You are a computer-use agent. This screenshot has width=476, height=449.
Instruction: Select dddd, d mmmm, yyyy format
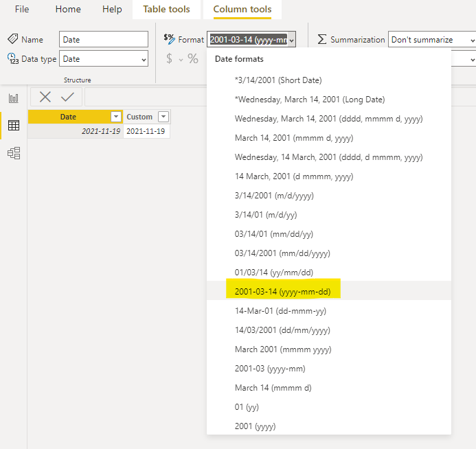pos(329,157)
